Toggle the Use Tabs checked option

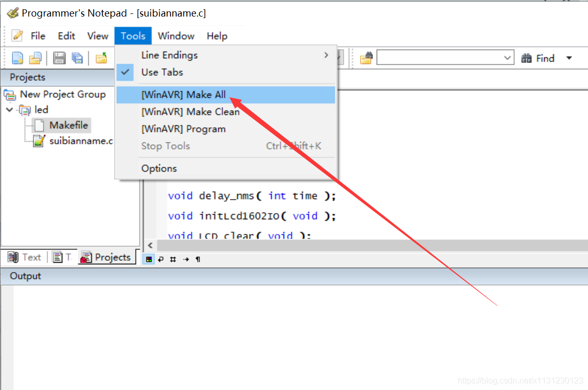point(226,72)
